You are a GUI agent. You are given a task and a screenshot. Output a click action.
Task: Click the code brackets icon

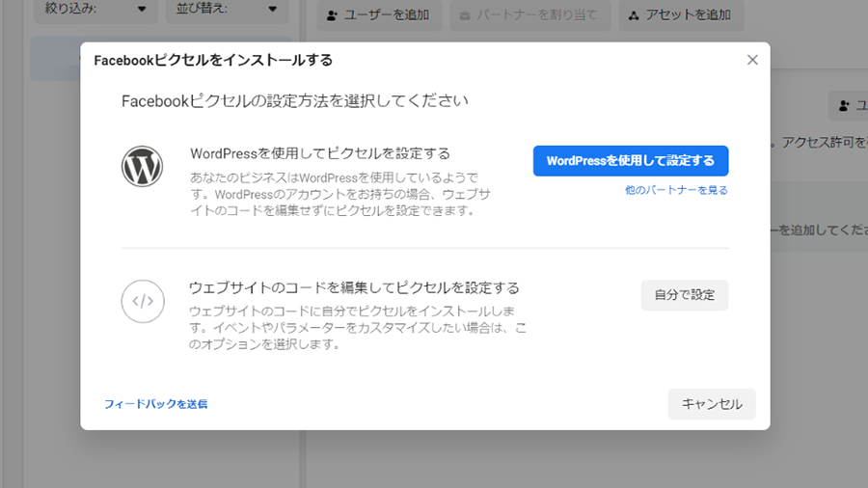coord(143,301)
